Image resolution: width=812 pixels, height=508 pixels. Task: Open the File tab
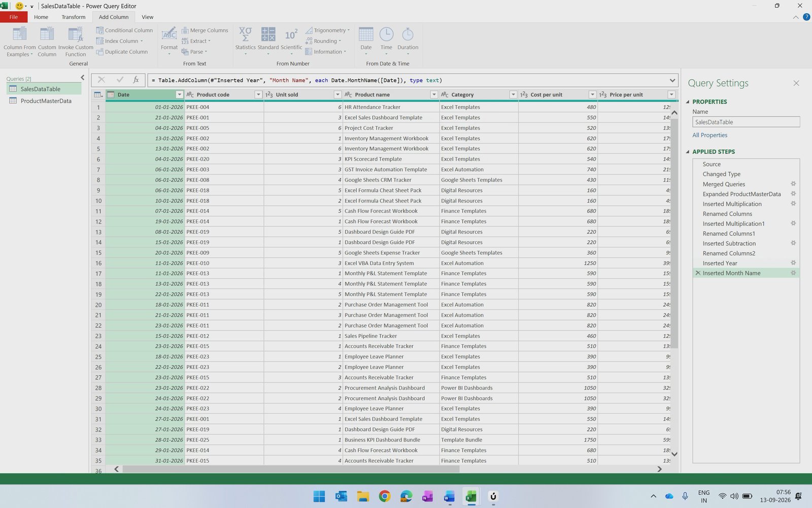14,17
